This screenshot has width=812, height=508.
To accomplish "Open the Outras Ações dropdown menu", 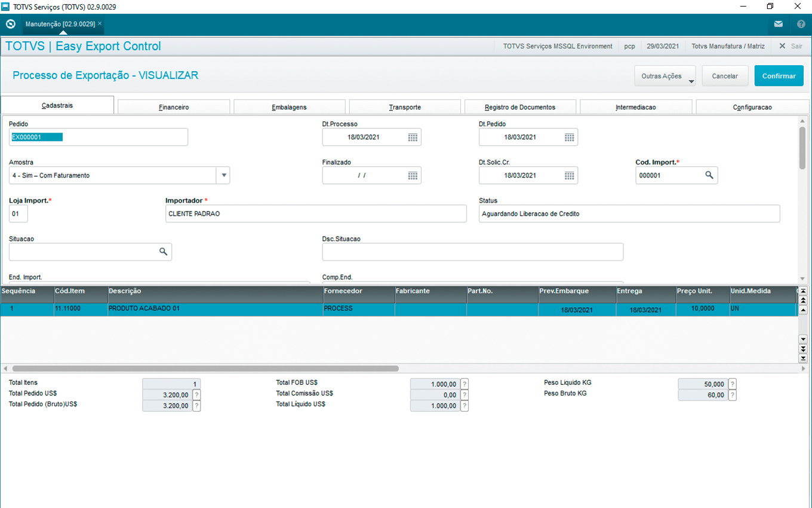I will point(665,76).
